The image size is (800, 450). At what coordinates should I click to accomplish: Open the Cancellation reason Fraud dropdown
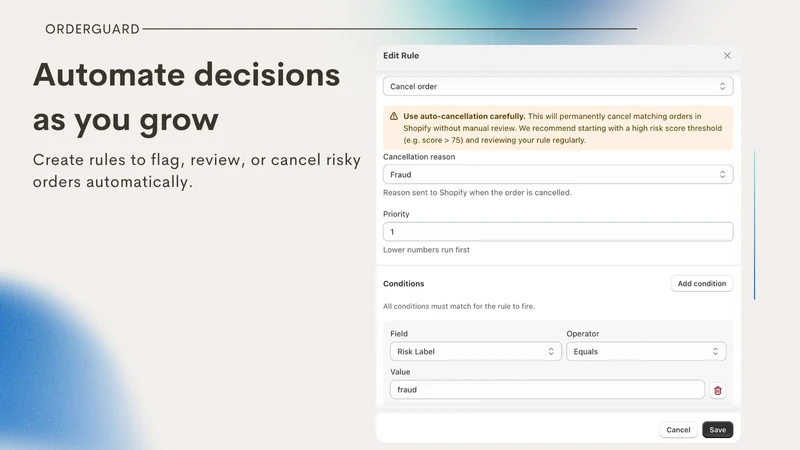point(558,174)
